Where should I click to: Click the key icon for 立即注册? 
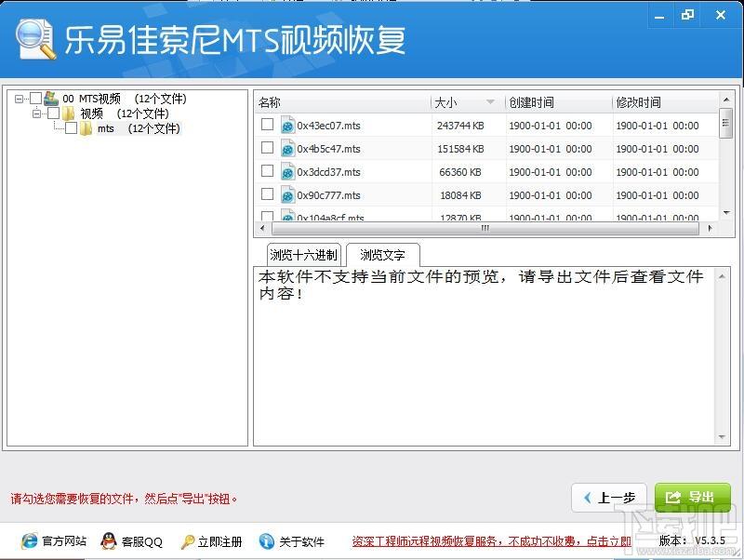(188, 541)
